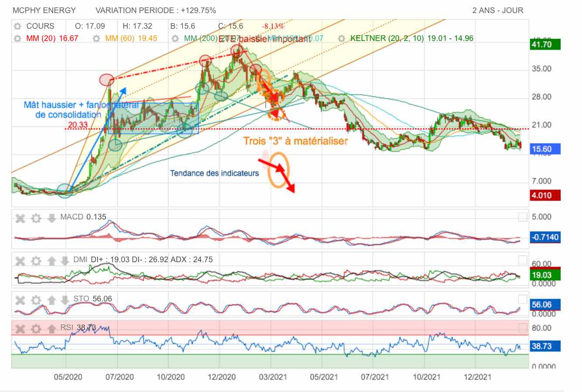Open settings gear for MM (200)
The height and width of the screenshot is (392, 582).
(175, 38)
